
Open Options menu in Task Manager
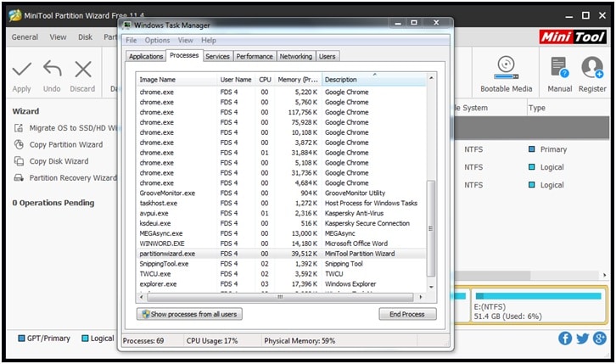pos(157,41)
